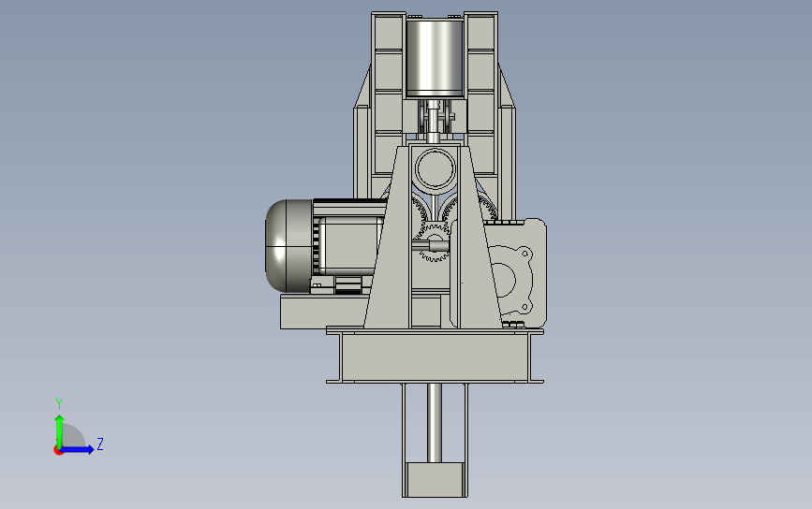Select the large circular bearing ring in frame
Screen dimensions: 812x509
[x=435, y=168]
